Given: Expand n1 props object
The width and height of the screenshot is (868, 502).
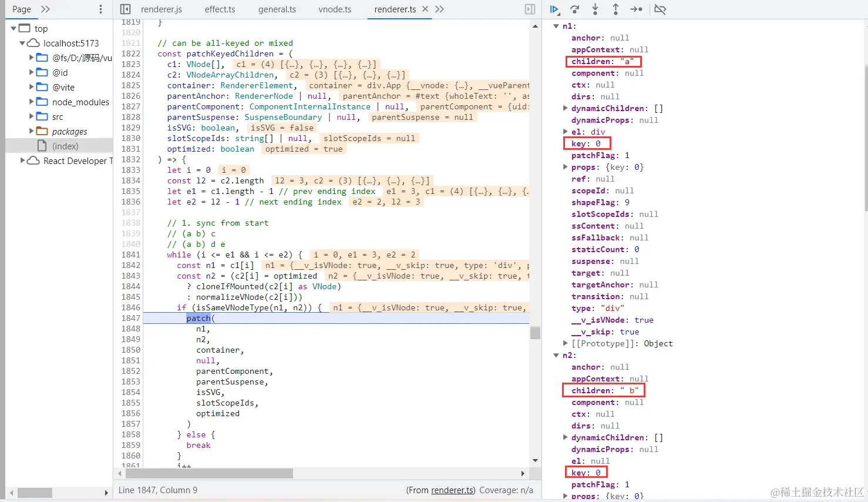Looking at the screenshot, I should point(566,167).
